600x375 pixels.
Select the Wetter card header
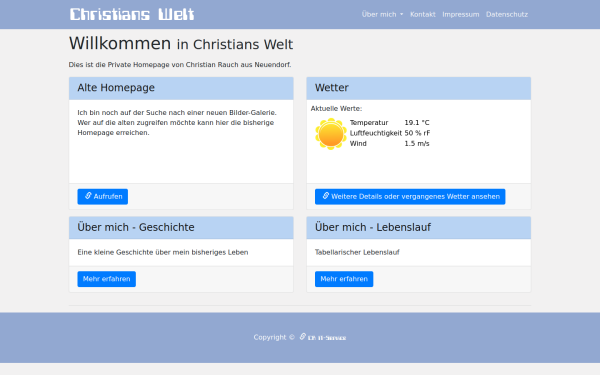(x=419, y=88)
